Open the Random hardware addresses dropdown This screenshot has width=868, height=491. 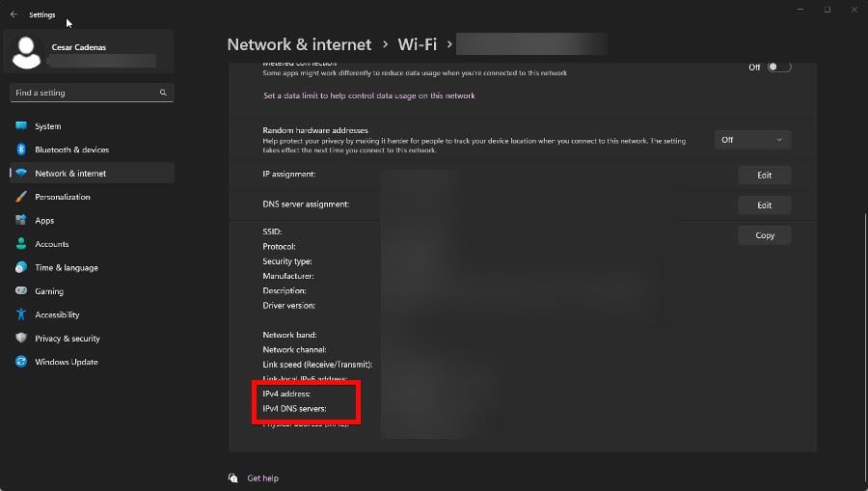tap(752, 140)
